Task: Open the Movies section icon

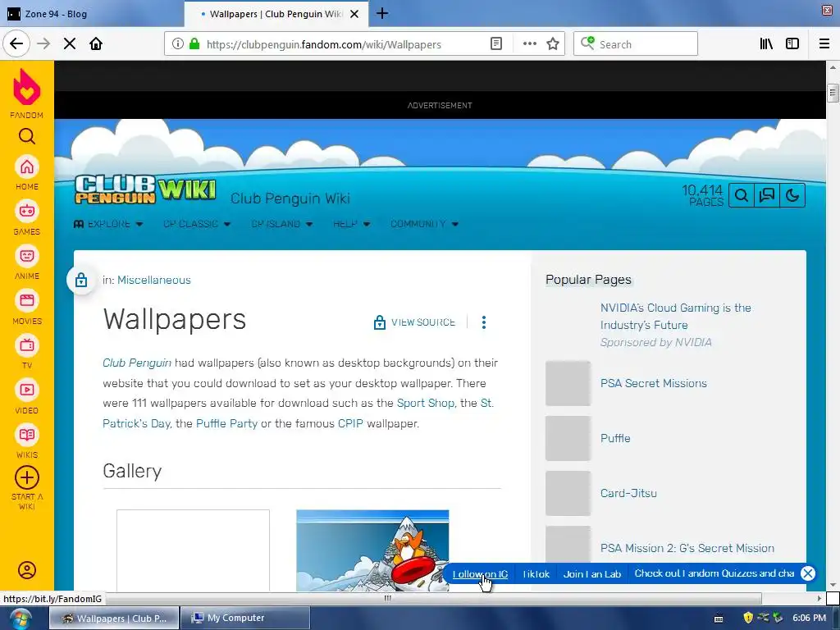Action: [27, 300]
